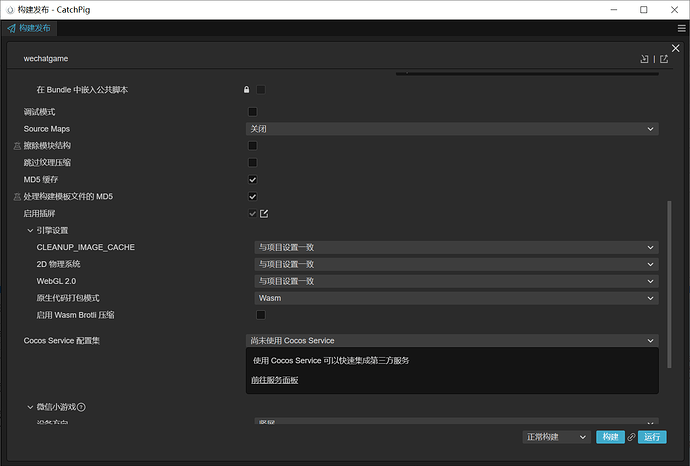This screenshot has height=466, width=690.
Task: Click the MD5 缓存 label
Action: point(41,180)
